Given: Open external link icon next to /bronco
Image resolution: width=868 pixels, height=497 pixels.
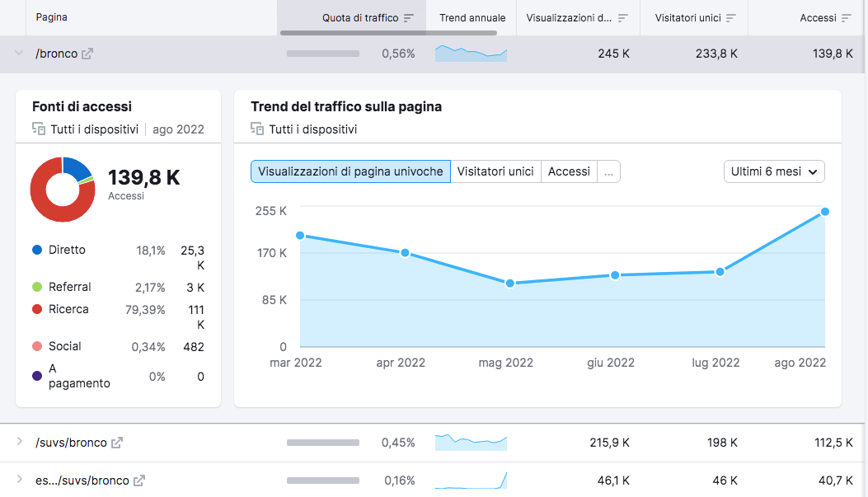Looking at the screenshot, I should coord(87,54).
